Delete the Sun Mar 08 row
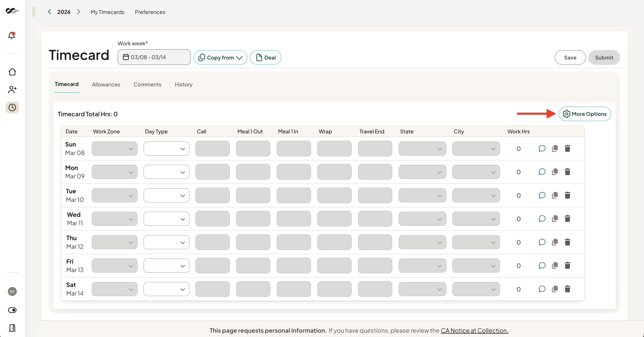Viewport: 644px width, 337px height. click(x=568, y=149)
